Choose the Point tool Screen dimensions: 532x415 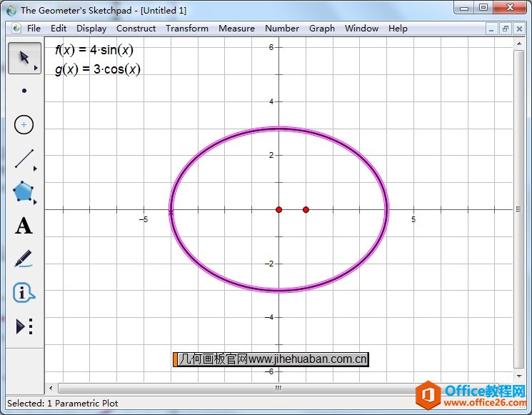click(x=24, y=91)
